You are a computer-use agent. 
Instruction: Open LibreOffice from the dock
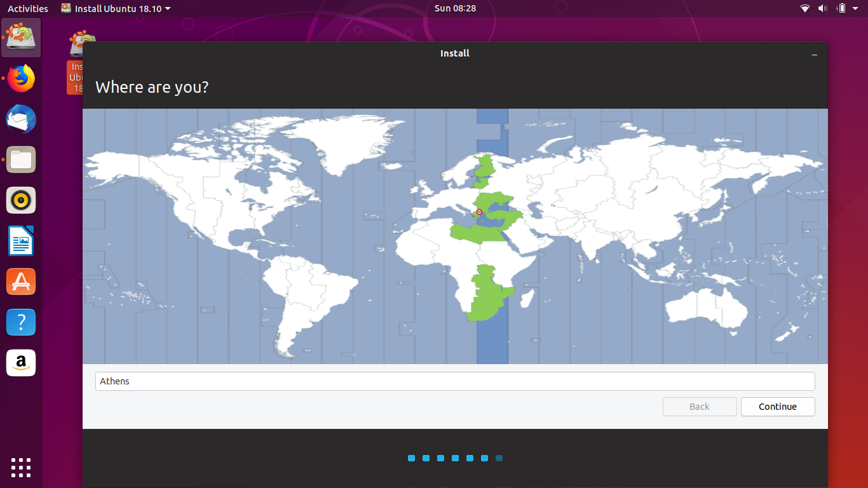21,241
